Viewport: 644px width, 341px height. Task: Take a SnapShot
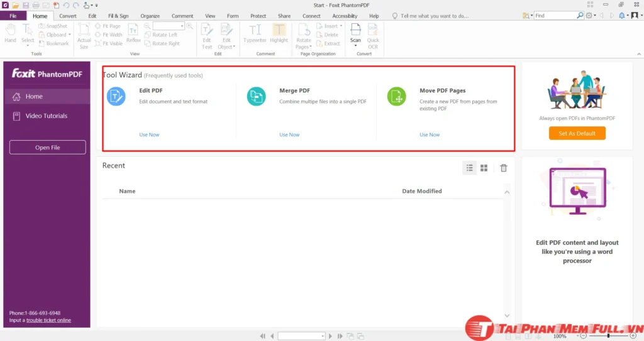click(53, 26)
